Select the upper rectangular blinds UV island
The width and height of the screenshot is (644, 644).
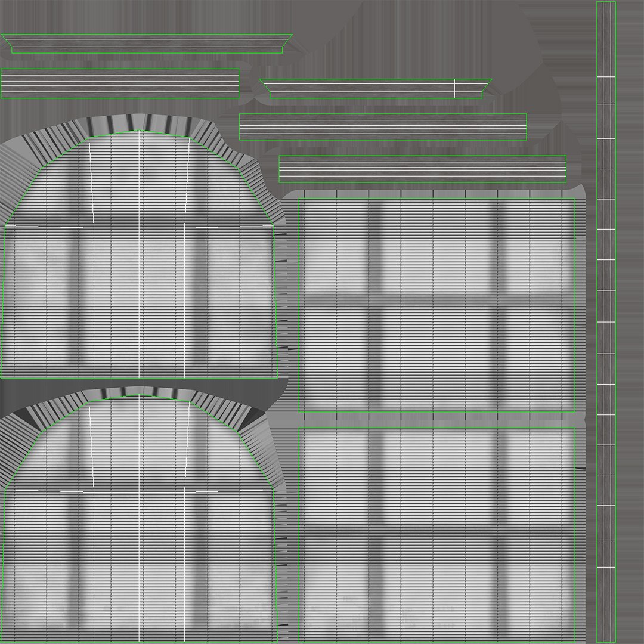tap(436, 305)
